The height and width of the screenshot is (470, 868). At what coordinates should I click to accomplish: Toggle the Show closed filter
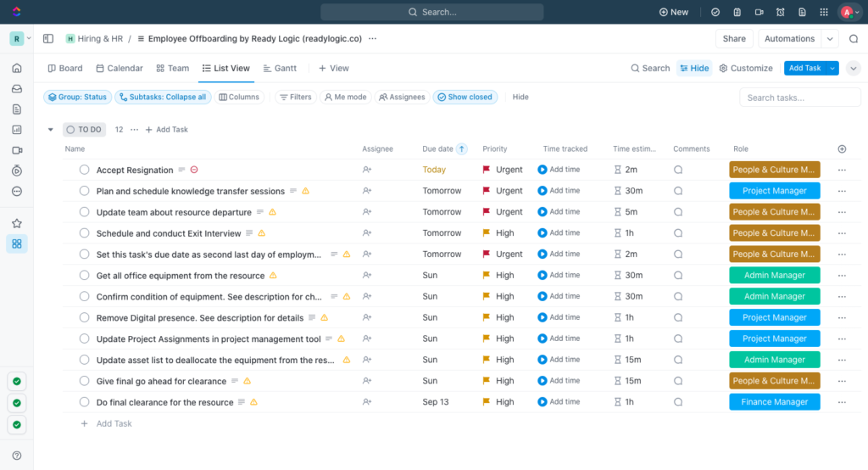[465, 97]
